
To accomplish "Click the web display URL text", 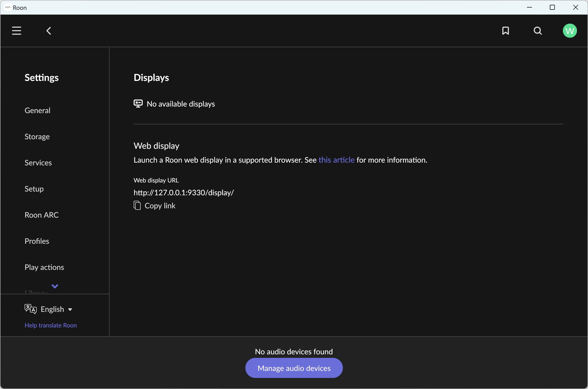I will (x=184, y=192).
